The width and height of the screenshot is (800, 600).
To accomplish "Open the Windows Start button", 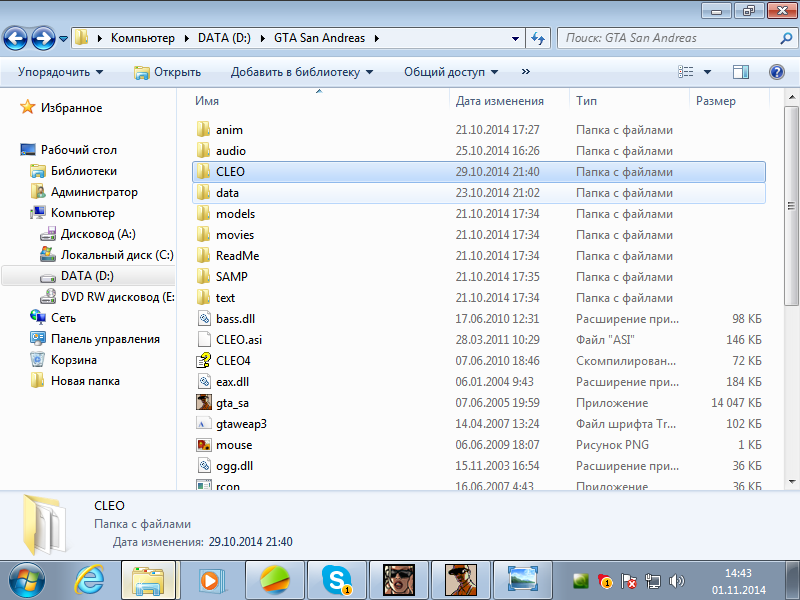I will (26, 581).
